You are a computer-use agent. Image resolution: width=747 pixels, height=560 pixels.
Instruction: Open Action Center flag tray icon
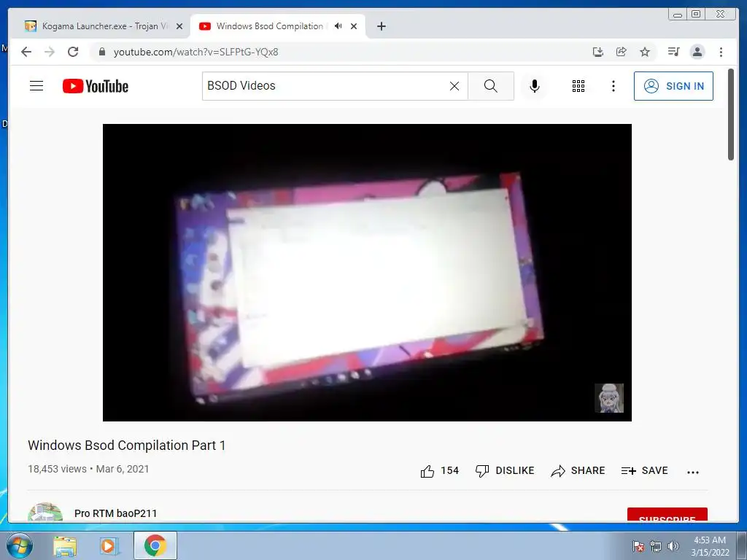638,546
